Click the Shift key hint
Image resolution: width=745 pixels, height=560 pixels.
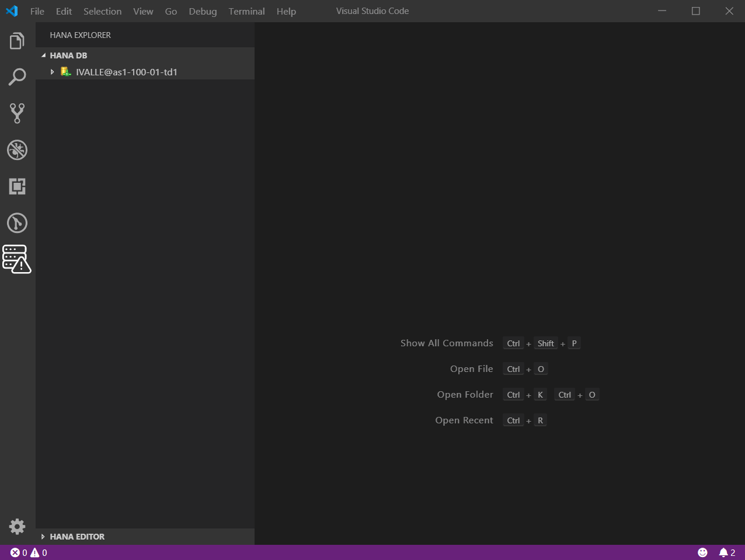pos(546,343)
